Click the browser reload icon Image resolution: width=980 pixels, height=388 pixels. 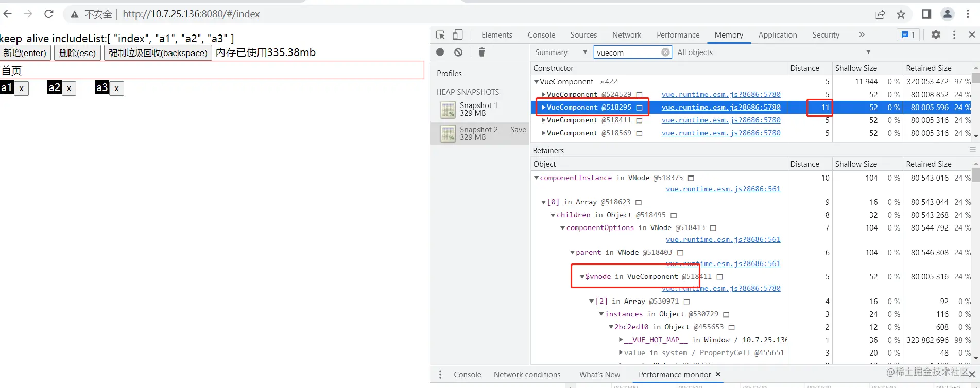pos(49,14)
